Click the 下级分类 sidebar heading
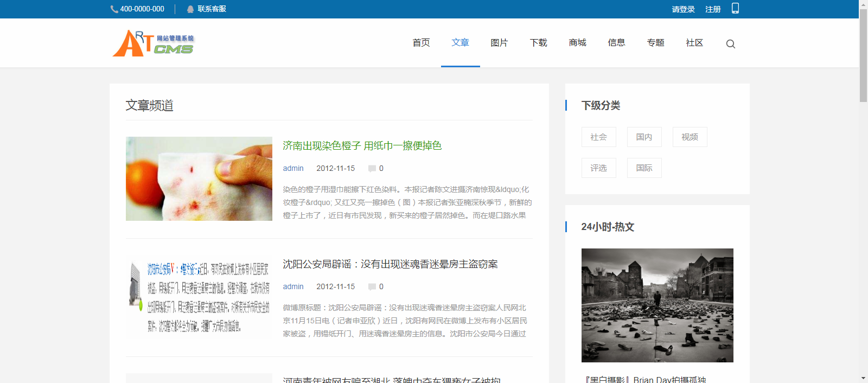This screenshot has height=383, width=868. point(601,105)
